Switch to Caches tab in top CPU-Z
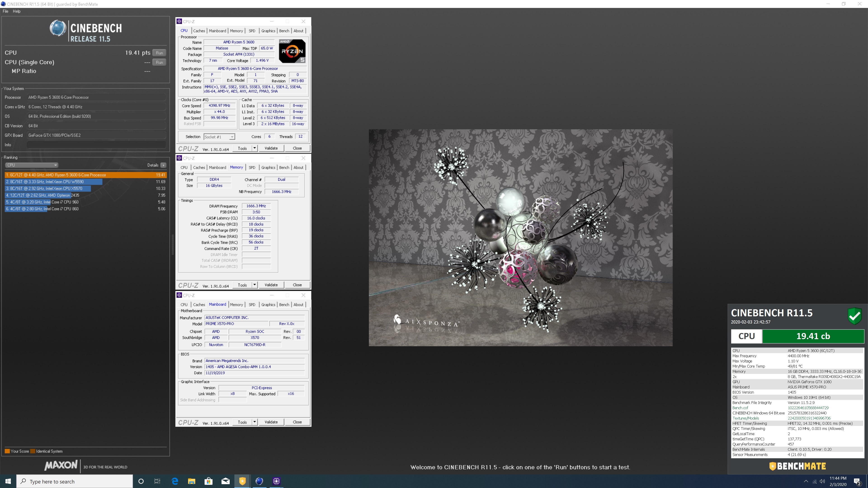 [x=199, y=31]
